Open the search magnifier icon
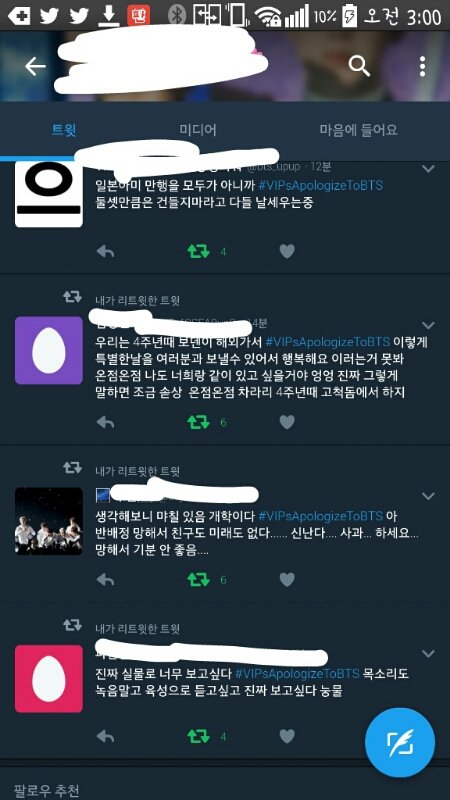The height and width of the screenshot is (800, 450). click(x=359, y=66)
